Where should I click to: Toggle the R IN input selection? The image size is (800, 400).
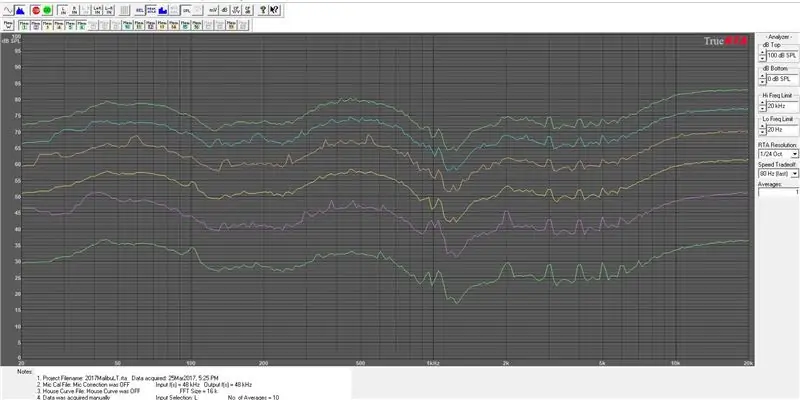pyautogui.click(x=74, y=10)
